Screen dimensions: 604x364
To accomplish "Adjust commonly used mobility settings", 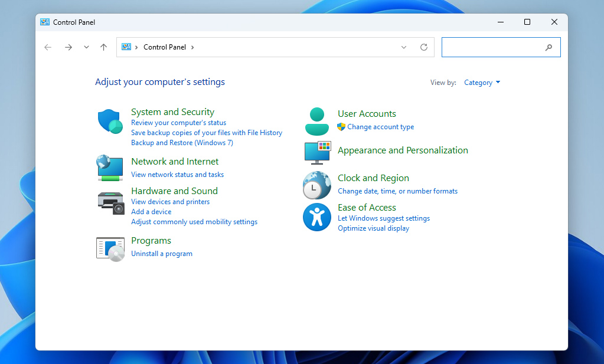I will click(x=194, y=222).
